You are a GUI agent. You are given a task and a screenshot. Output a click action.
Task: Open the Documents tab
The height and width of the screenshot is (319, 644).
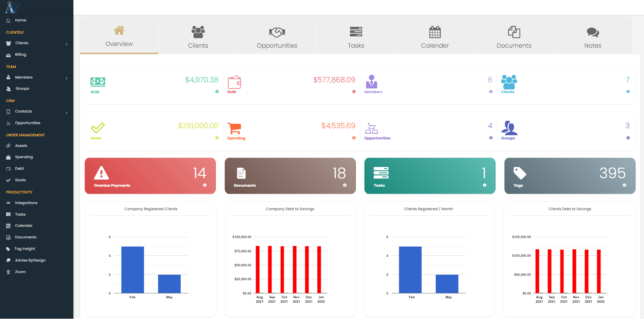(514, 35)
